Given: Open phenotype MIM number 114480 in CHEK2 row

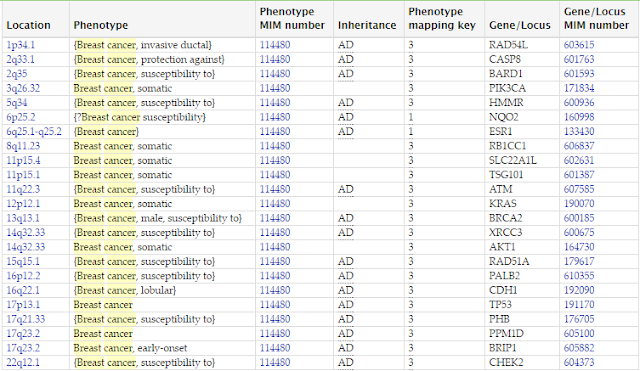Looking at the screenshot, I should 275,362.
